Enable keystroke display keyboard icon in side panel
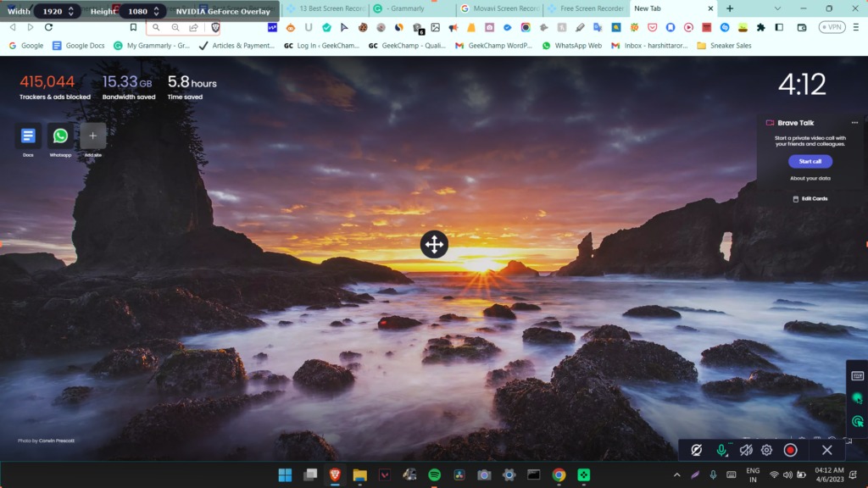 [x=857, y=375]
